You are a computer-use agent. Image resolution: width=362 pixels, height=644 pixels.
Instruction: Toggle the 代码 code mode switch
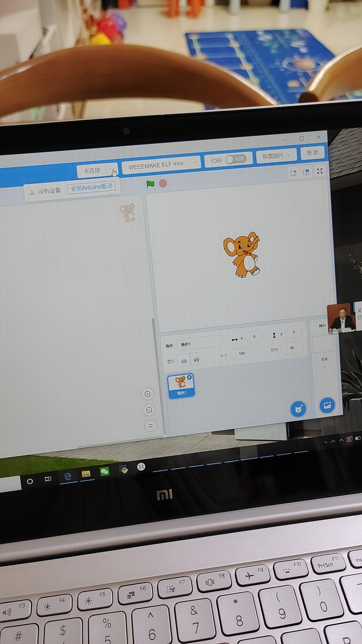point(236,159)
